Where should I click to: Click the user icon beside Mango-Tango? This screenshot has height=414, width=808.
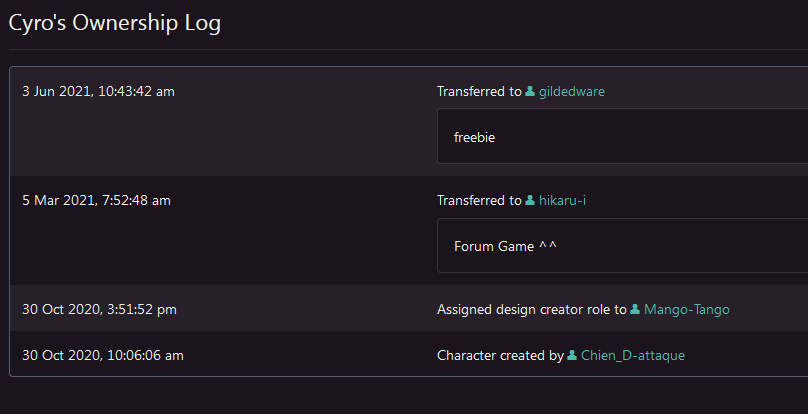tap(635, 310)
